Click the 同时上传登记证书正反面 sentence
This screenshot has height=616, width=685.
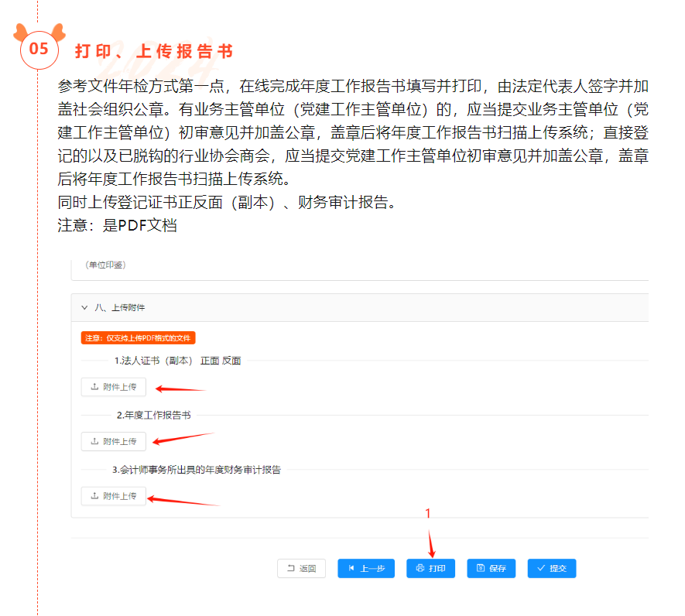coord(228,205)
